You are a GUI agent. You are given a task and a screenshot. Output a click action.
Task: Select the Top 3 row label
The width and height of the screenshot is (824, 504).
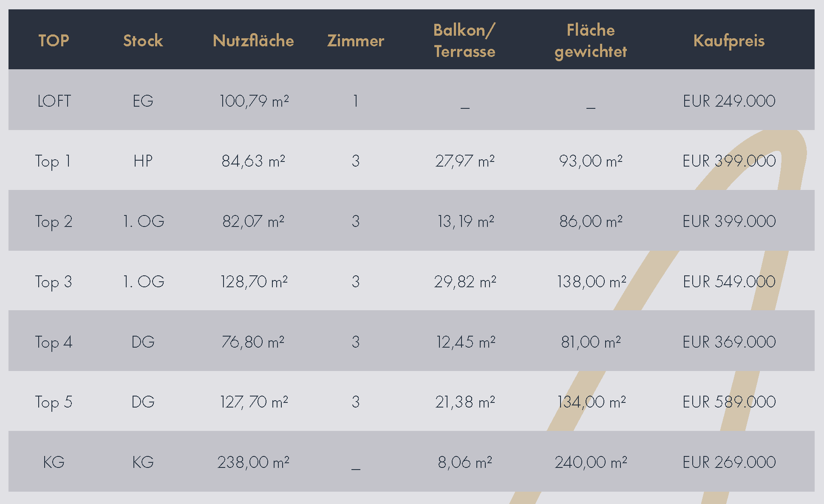tap(54, 282)
